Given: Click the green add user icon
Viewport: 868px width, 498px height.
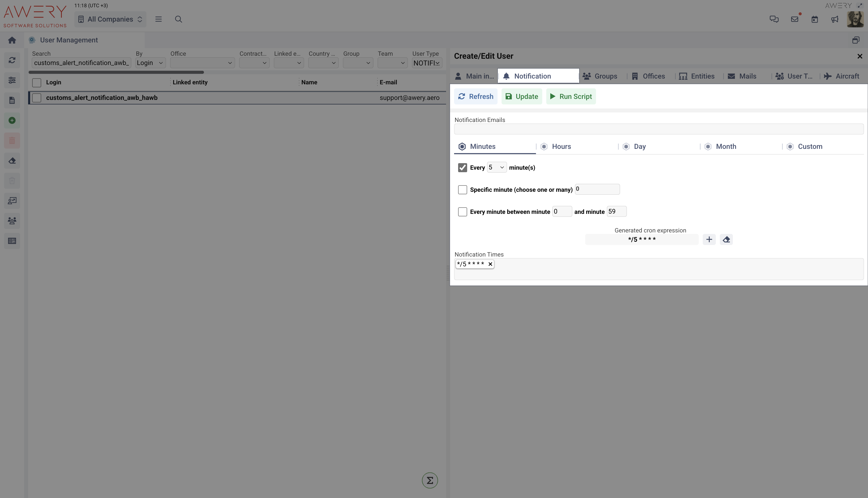Looking at the screenshot, I should tap(12, 120).
